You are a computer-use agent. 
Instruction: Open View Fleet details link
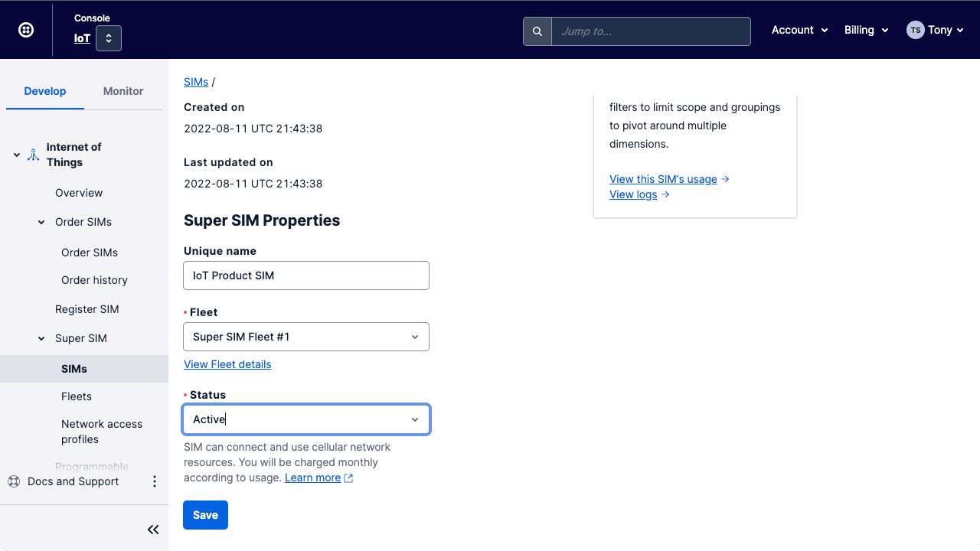[x=227, y=364]
